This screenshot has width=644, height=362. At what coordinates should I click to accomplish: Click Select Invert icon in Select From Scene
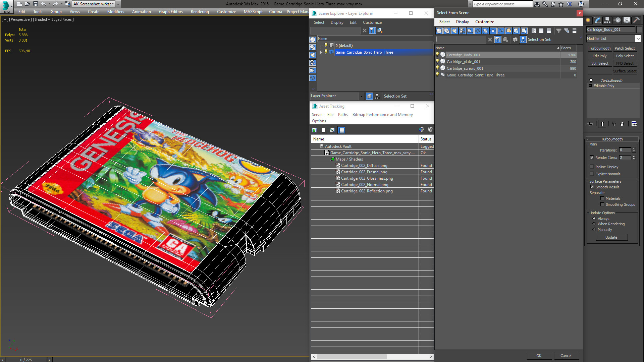point(549,31)
